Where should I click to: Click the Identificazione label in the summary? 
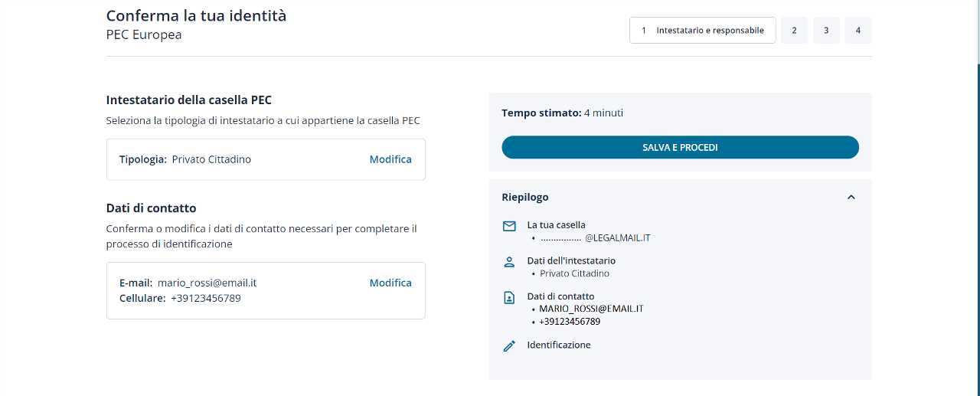559,345
